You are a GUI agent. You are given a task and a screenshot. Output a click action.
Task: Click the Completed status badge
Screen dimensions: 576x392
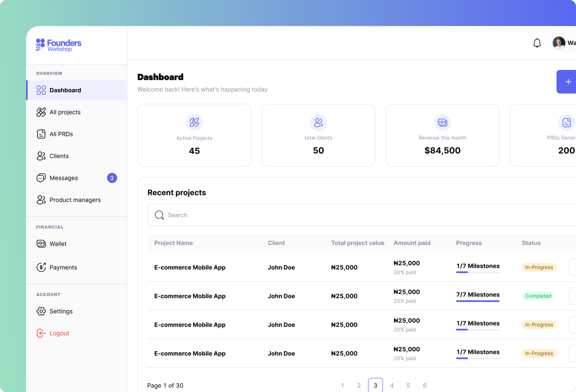point(538,296)
